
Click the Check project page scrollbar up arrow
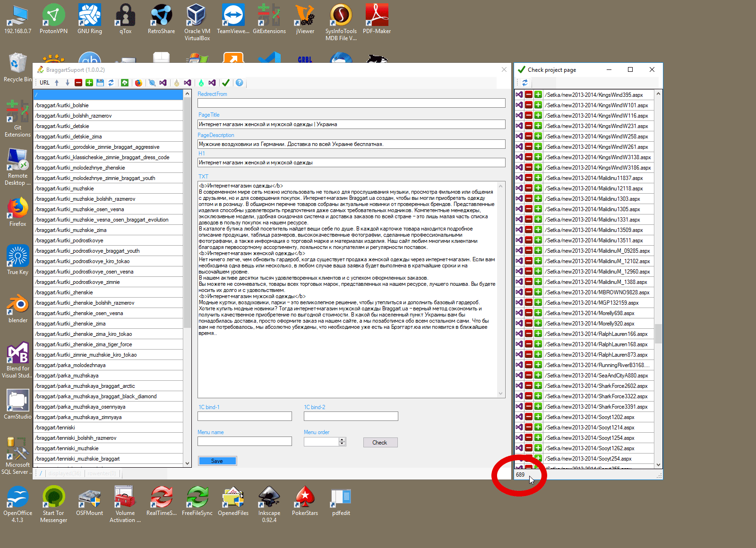pyautogui.click(x=658, y=94)
